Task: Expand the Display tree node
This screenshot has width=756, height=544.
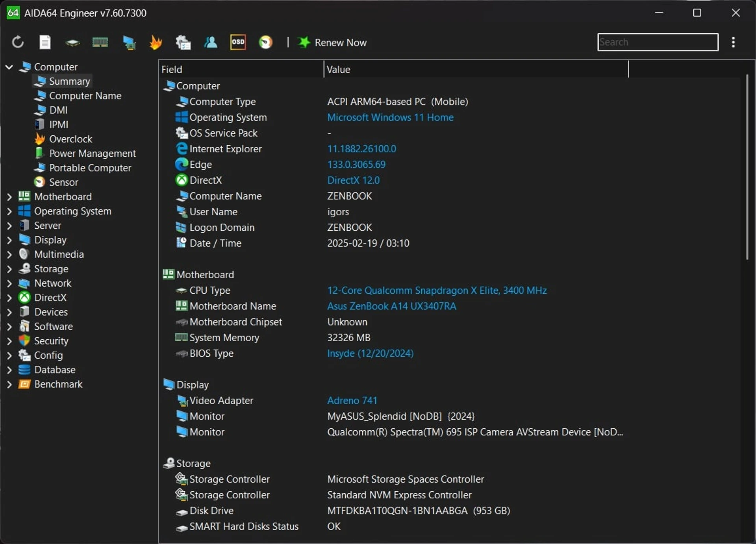Action: (x=9, y=240)
